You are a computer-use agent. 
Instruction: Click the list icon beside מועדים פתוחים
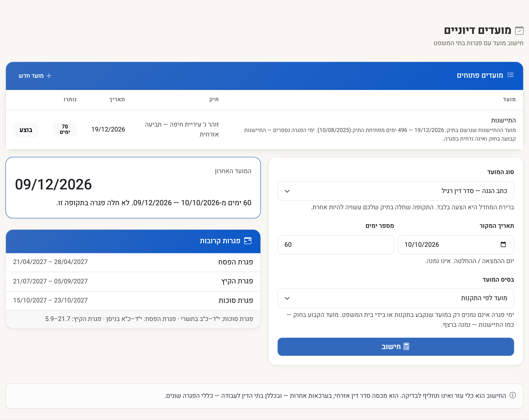(x=510, y=75)
